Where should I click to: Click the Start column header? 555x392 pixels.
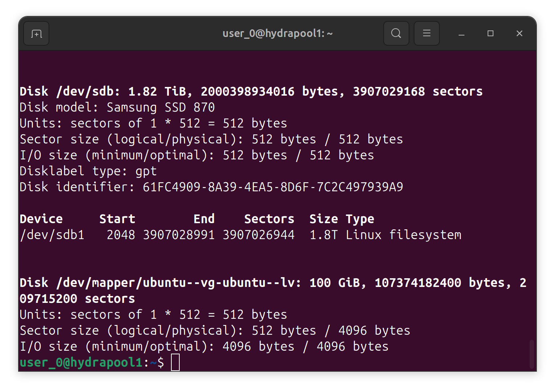coord(117,219)
